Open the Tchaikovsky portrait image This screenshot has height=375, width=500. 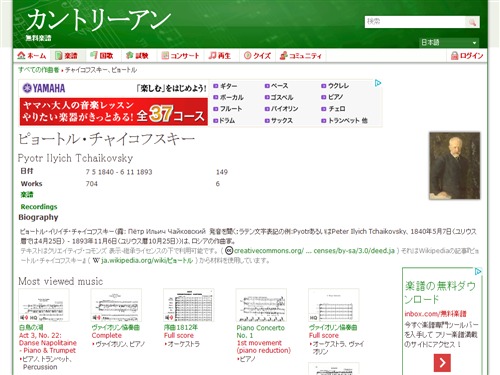pos(454,166)
